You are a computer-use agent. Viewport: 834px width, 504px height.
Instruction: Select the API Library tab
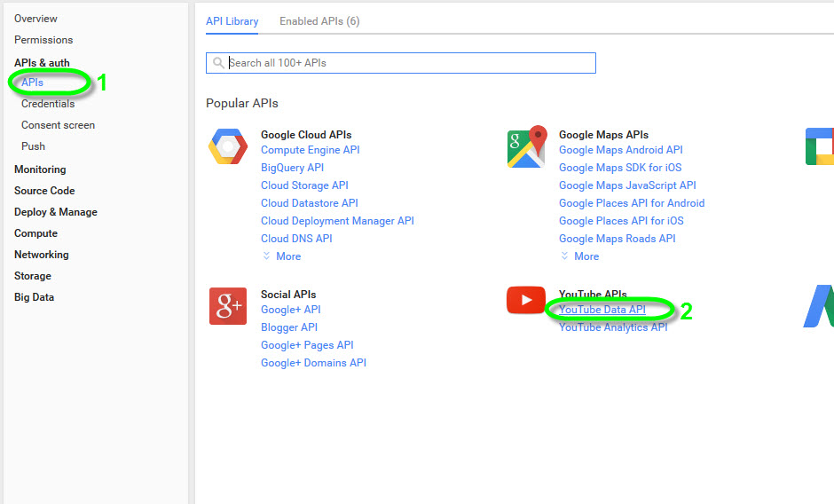point(232,21)
